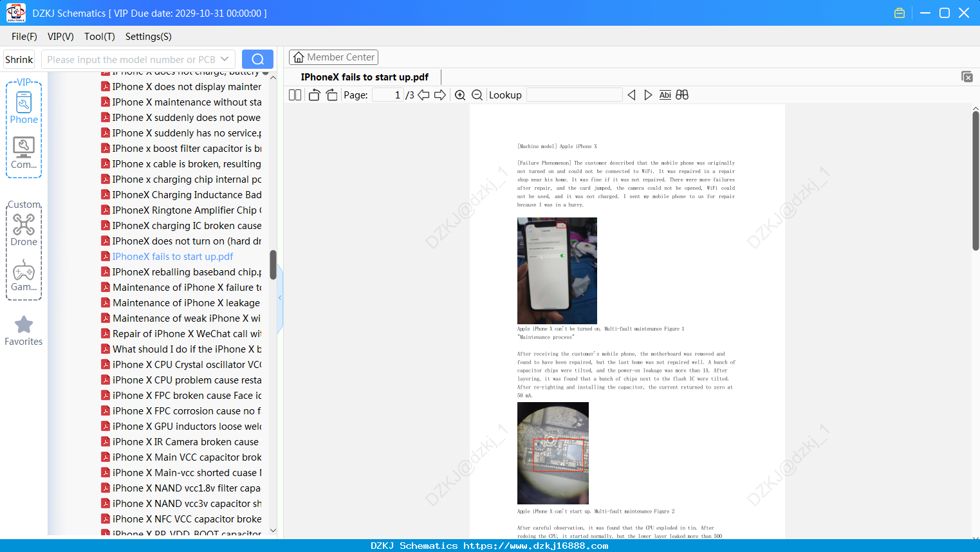Open 'Repair of iPhone X WeChat call' file
Viewport: 980px width, 552px height.
181,334
